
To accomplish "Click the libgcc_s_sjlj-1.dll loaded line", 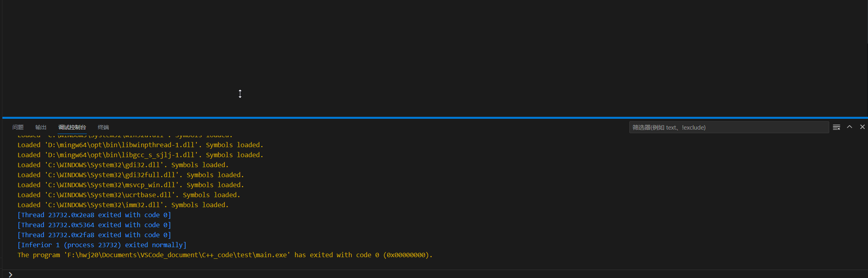I will click(140, 155).
